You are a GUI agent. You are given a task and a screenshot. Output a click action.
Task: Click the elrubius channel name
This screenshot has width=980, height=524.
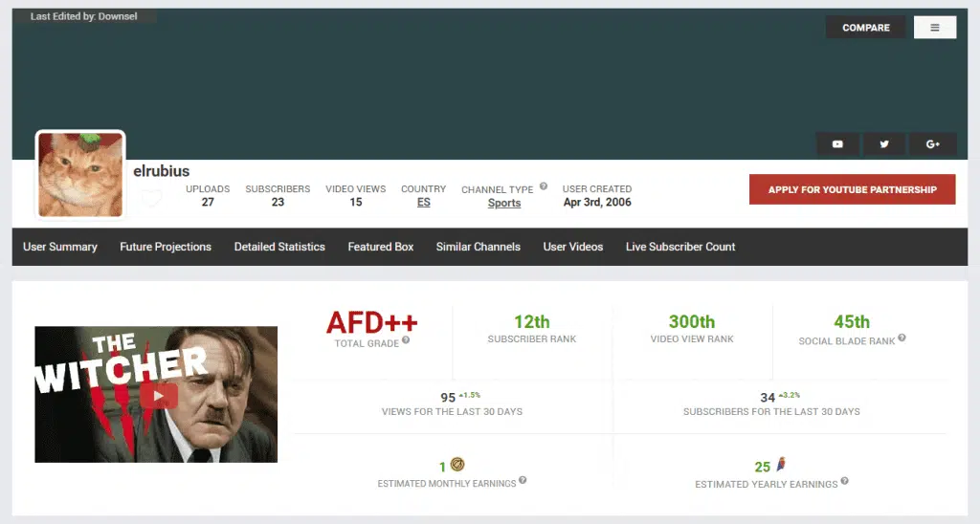pyautogui.click(x=161, y=171)
